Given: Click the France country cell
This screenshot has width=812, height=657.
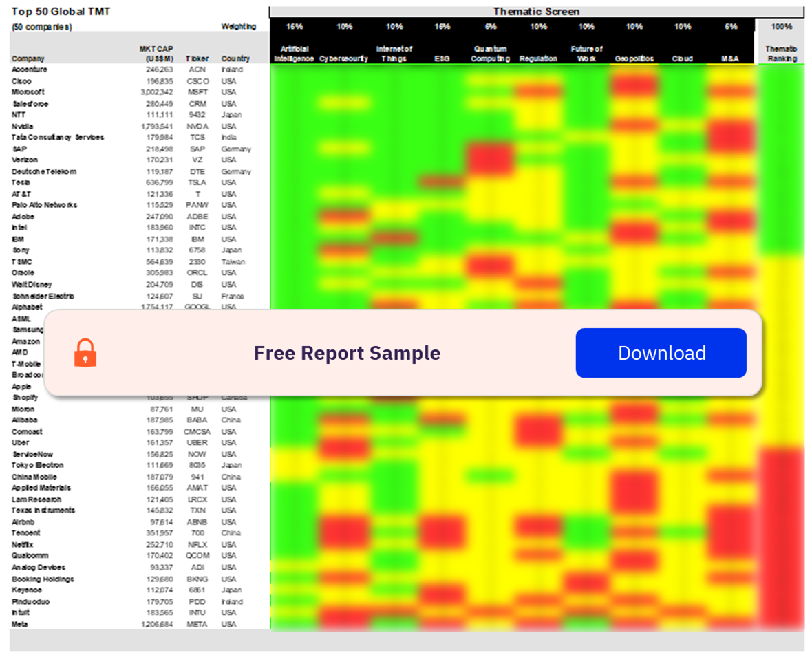Looking at the screenshot, I should click(x=233, y=296).
